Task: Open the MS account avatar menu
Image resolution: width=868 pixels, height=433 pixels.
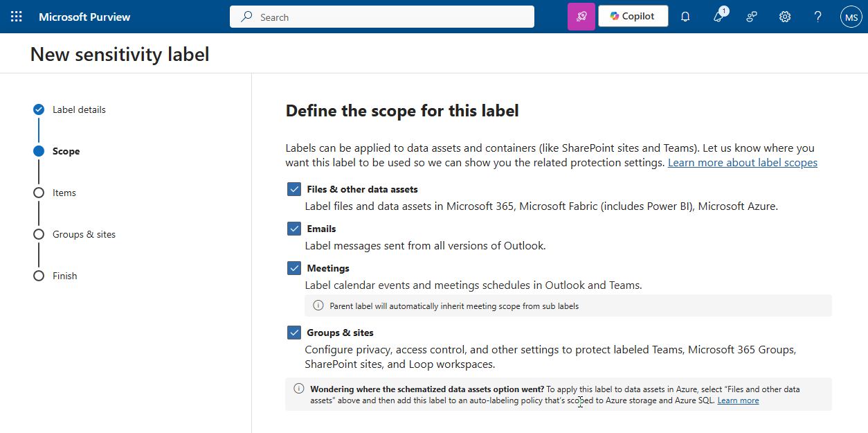Action: 851,16
